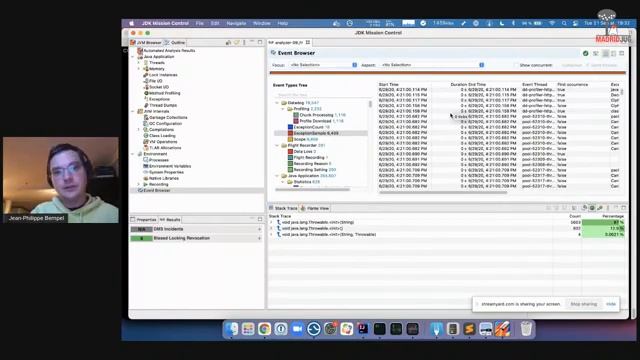The image size is (640, 360).
Task: Select the Threads page icon
Action: [146, 63]
